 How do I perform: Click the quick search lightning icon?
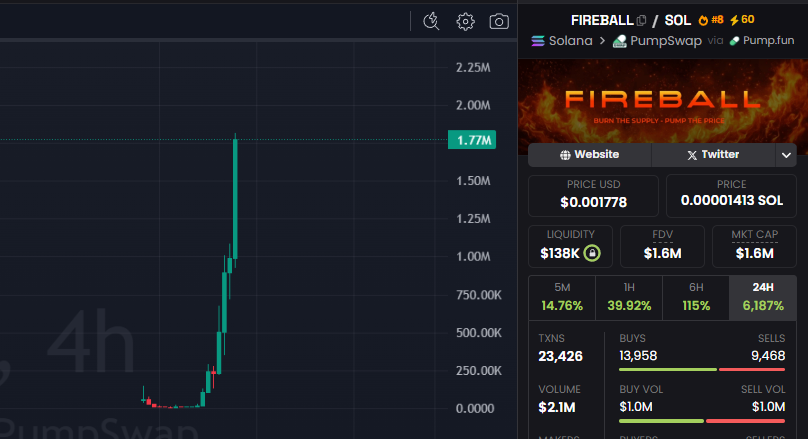[431, 22]
